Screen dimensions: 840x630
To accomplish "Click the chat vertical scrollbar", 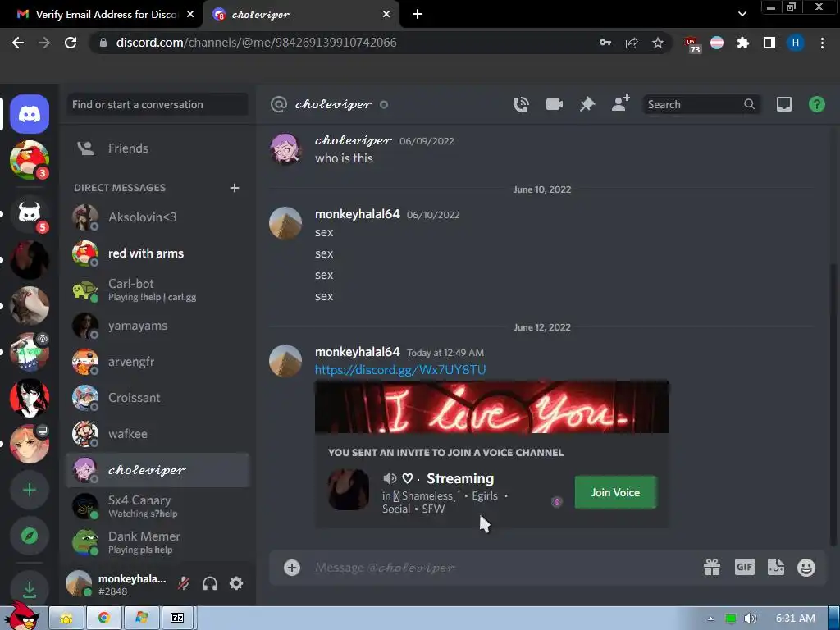I will pos(833,404).
